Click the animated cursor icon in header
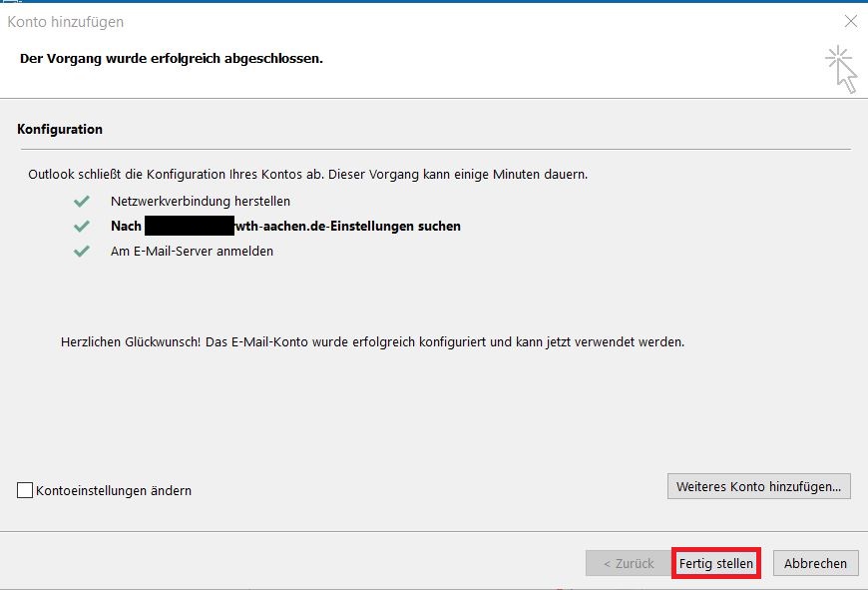 [x=841, y=69]
